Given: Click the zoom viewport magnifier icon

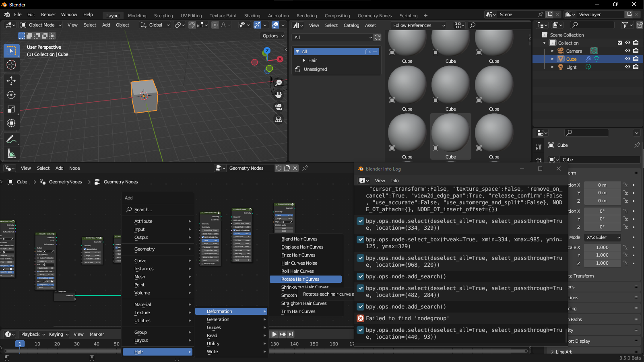Looking at the screenshot, I should 279,83.
